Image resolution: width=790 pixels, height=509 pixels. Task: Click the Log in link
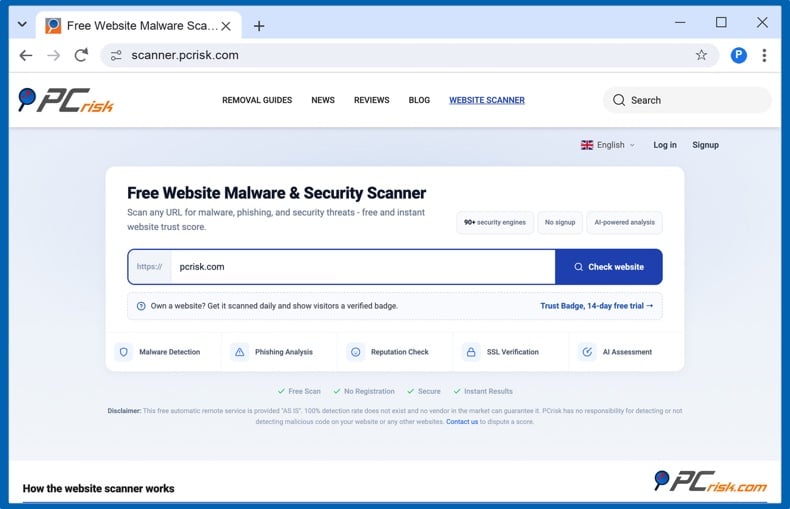pos(665,145)
